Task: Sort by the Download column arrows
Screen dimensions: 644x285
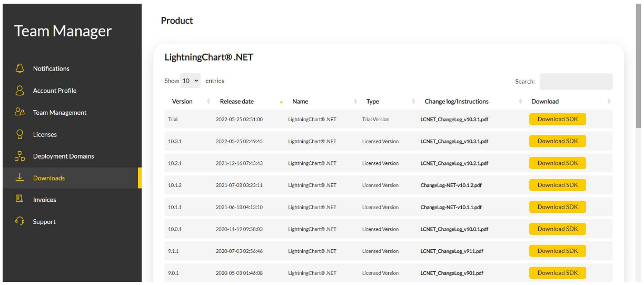Action: point(609,101)
